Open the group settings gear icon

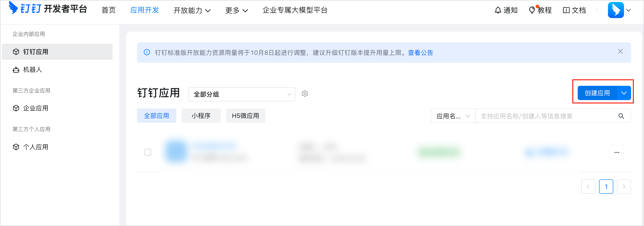coord(305,94)
